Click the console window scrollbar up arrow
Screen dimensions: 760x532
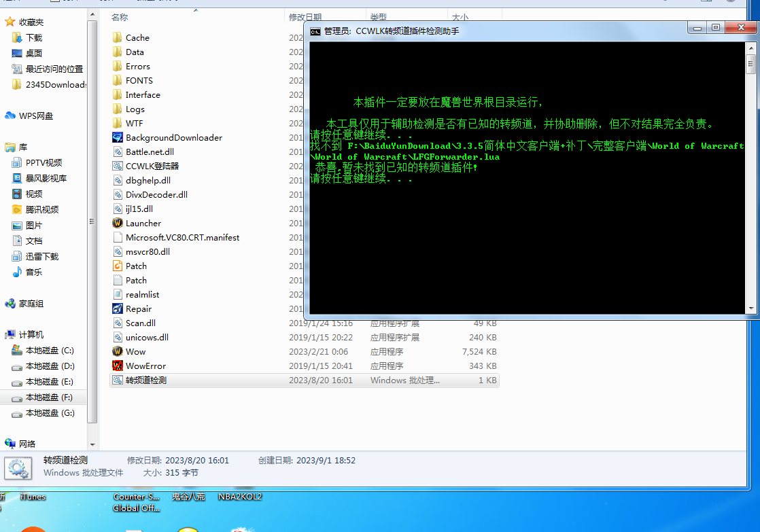[x=751, y=48]
